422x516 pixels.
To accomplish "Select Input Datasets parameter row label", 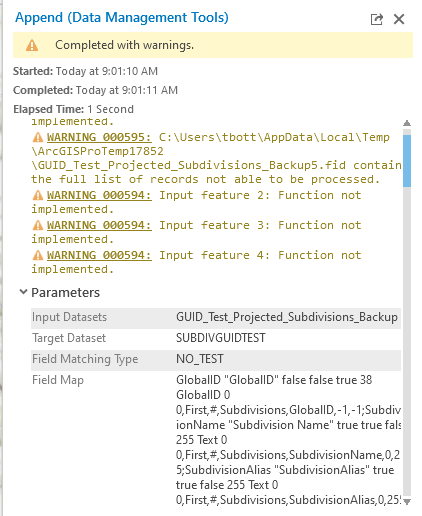I will pos(69,317).
